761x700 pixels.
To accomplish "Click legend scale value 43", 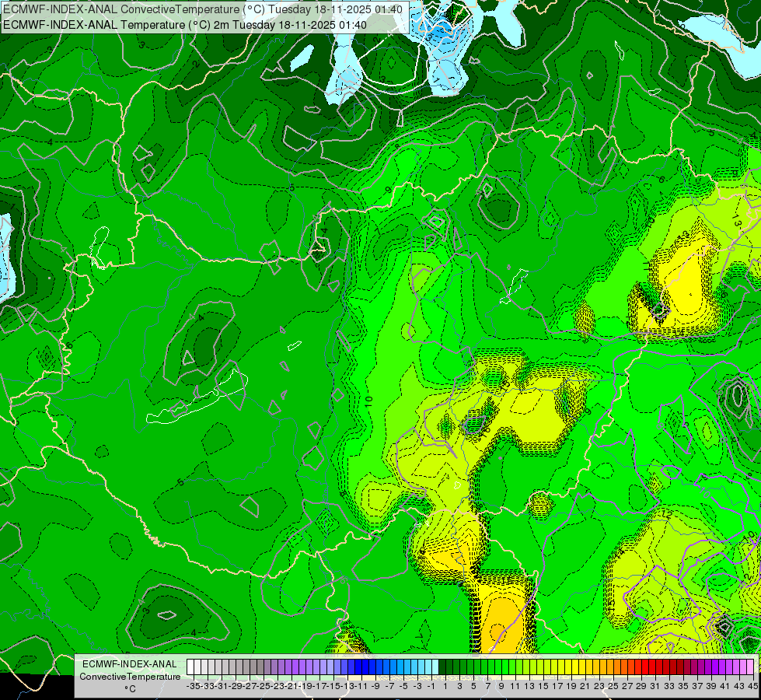I will pos(738,686).
